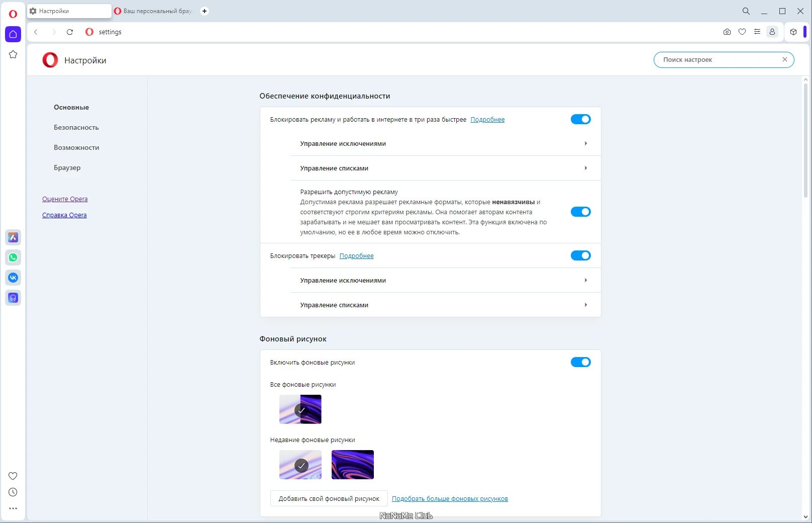Go forward with the forward arrow
The width and height of the screenshot is (812, 523).
tap(54, 32)
